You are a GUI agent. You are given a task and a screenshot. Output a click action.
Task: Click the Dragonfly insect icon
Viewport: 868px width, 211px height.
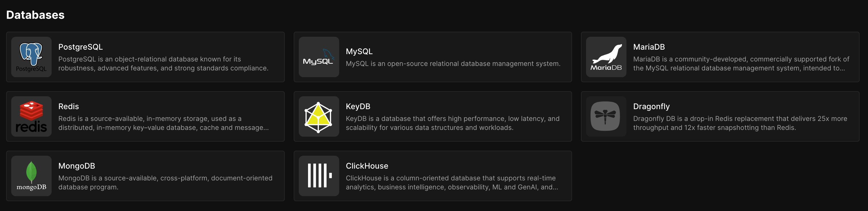click(x=605, y=116)
